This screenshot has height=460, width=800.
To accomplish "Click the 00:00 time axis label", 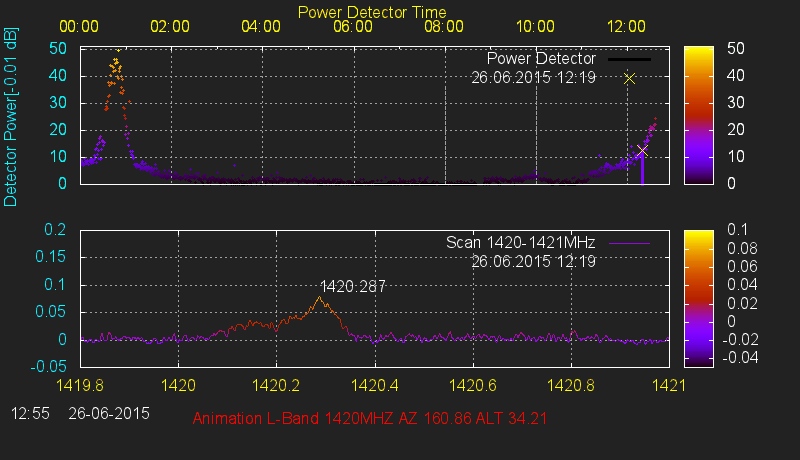I will pyautogui.click(x=79, y=27).
